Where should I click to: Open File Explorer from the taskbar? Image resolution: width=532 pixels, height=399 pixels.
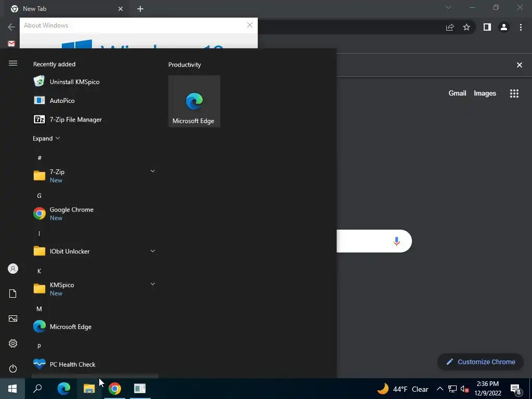pyautogui.click(x=89, y=389)
